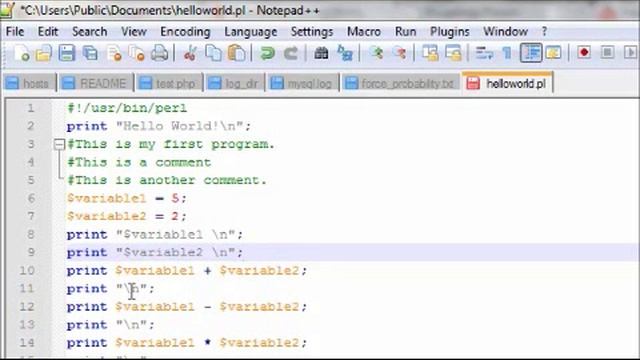Open the Run menu
This screenshot has width=640, height=360.
[x=405, y=31]
